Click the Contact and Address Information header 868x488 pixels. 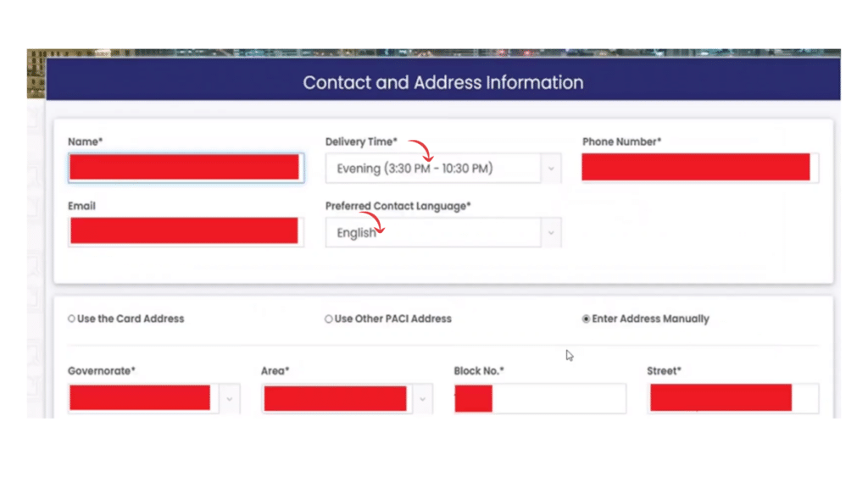[442, 82]
